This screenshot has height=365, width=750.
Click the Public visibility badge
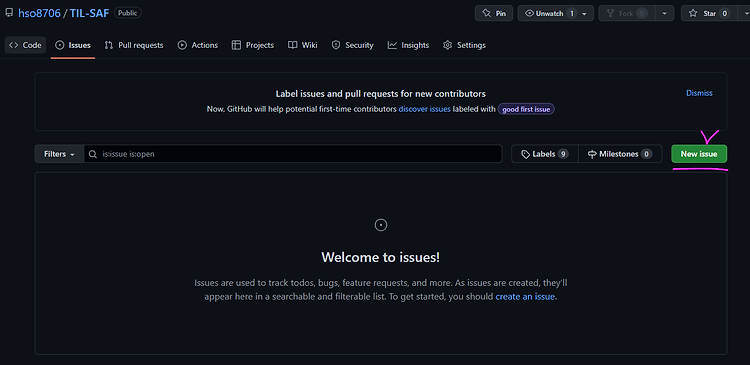coord(128,13)
